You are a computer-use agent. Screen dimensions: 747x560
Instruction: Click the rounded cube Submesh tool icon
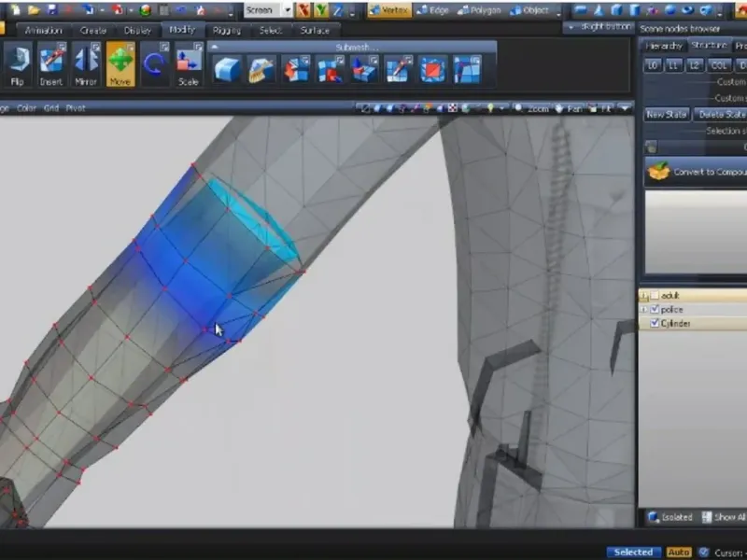tap(227, 69)
